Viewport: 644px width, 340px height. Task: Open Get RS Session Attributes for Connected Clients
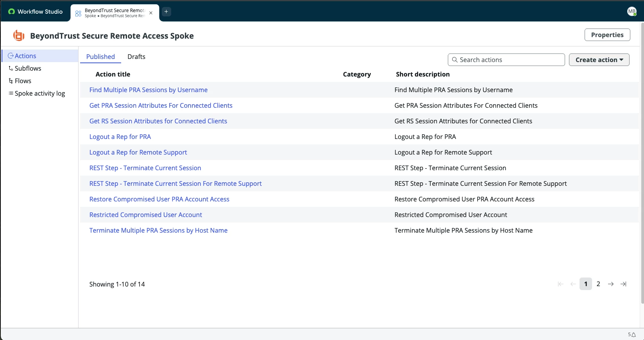[x=158, y=121]
